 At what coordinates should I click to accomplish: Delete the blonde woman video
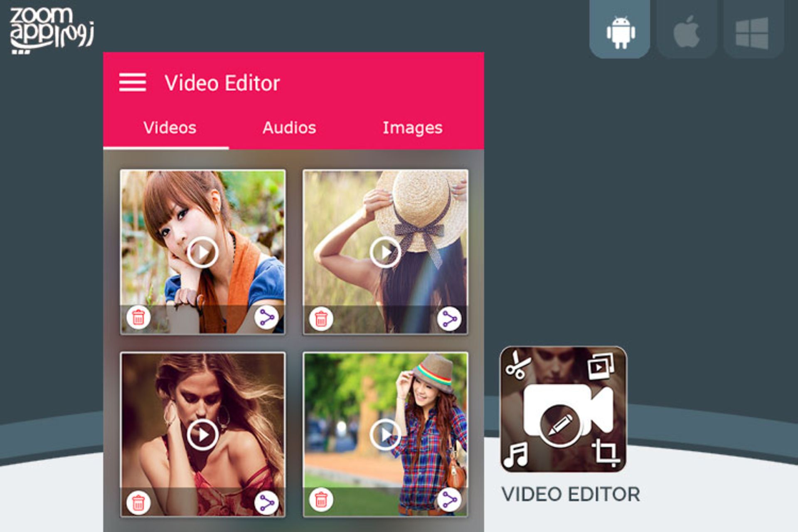[x=138, y=502]
